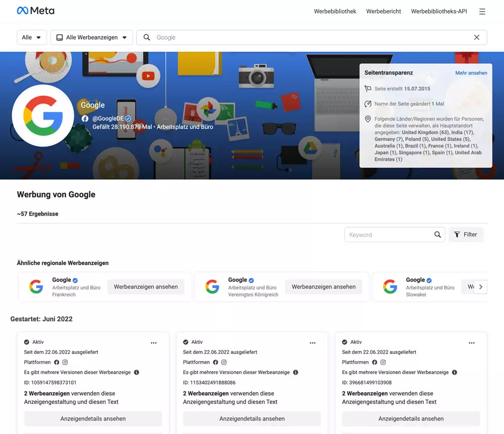Clear the search field with the X icon
This screenshot has height=434, width=504.
477,37
